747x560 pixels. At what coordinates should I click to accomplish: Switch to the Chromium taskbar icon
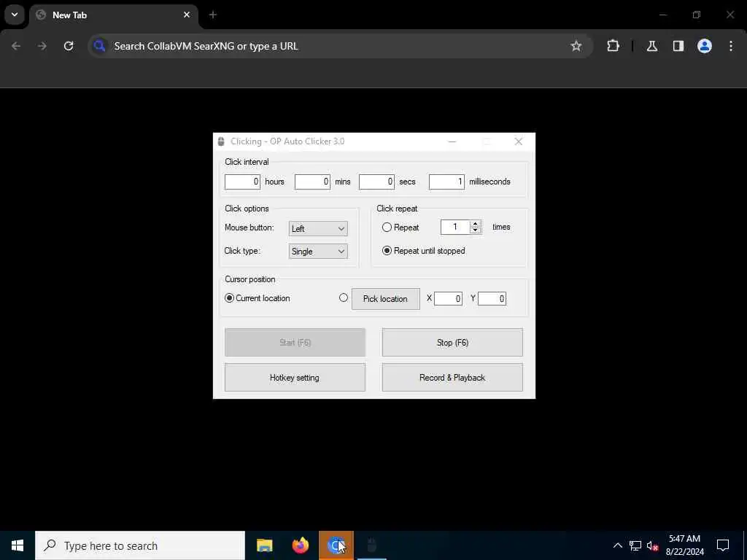pyautogui.click(x=336, y=545)
